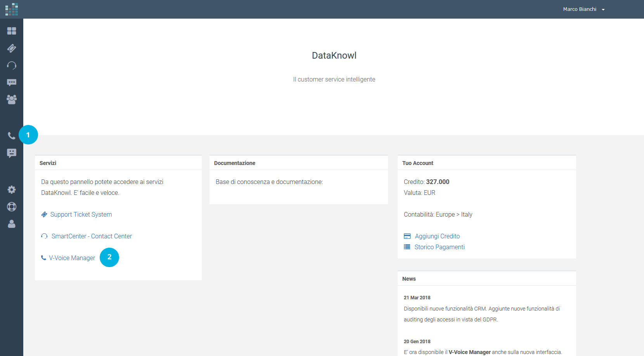Open the chatbot smiley message sidebar icon
644x356 pixels.
12,153
